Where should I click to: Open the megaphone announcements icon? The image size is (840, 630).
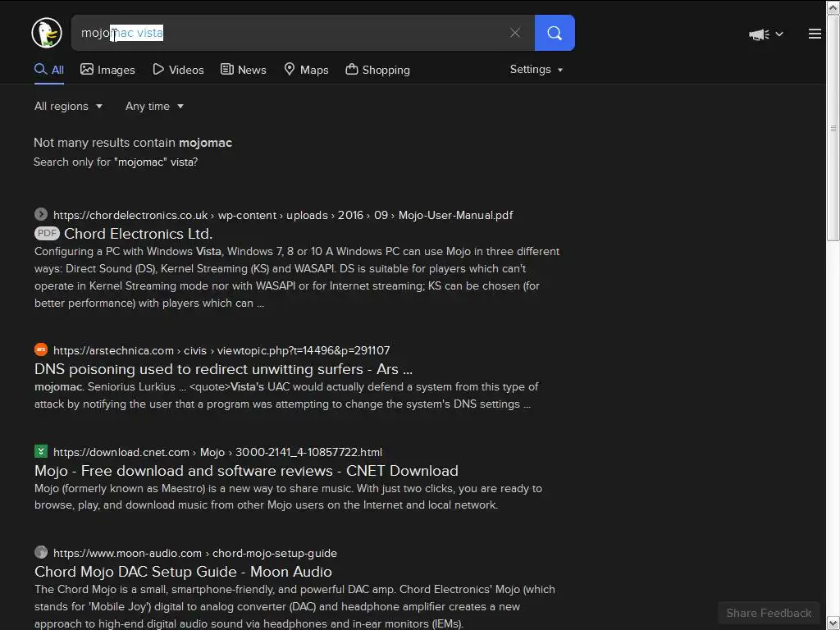[x=759, y=34]
